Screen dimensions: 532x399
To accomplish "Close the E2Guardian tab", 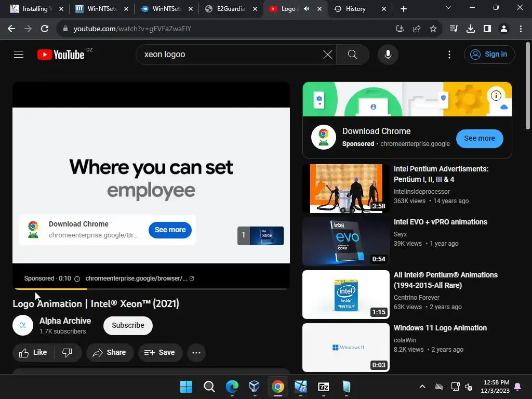I will [255, 9].
